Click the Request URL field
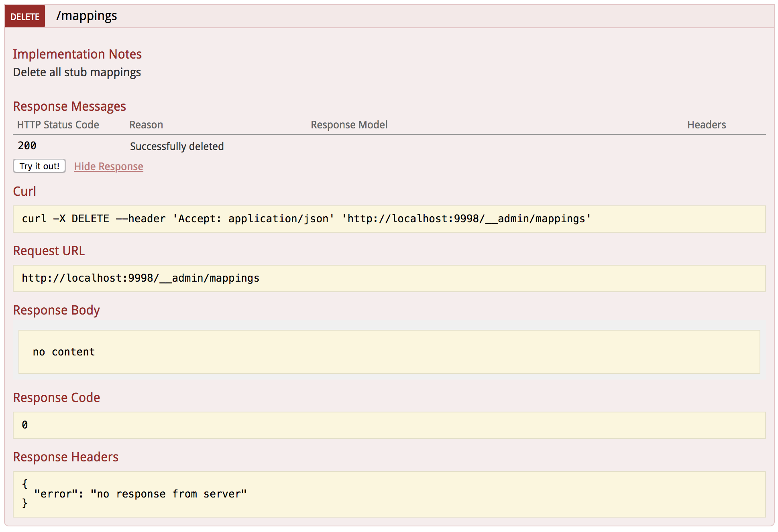Screen dimensions: 778x532 pyautogui.click(x=141, y=278)
